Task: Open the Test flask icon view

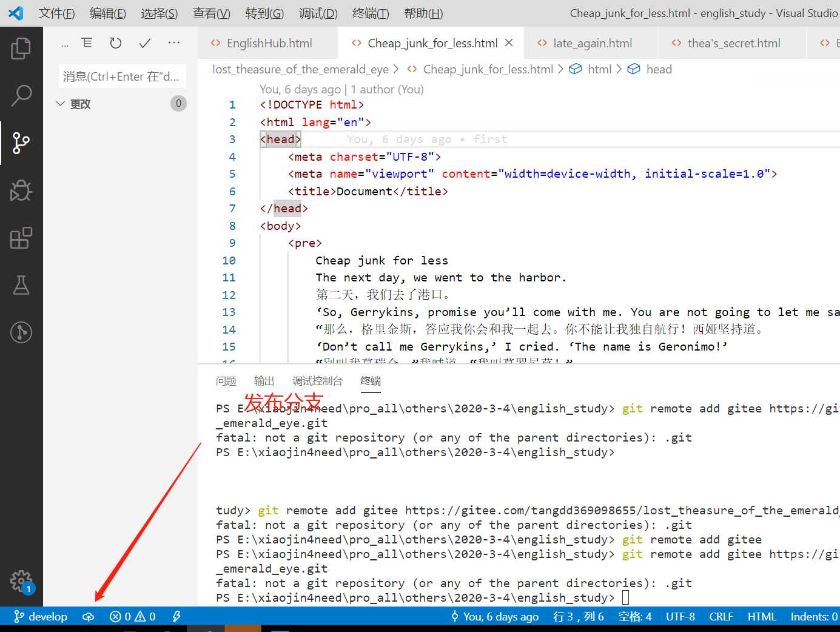Action: tap(21, 285)
